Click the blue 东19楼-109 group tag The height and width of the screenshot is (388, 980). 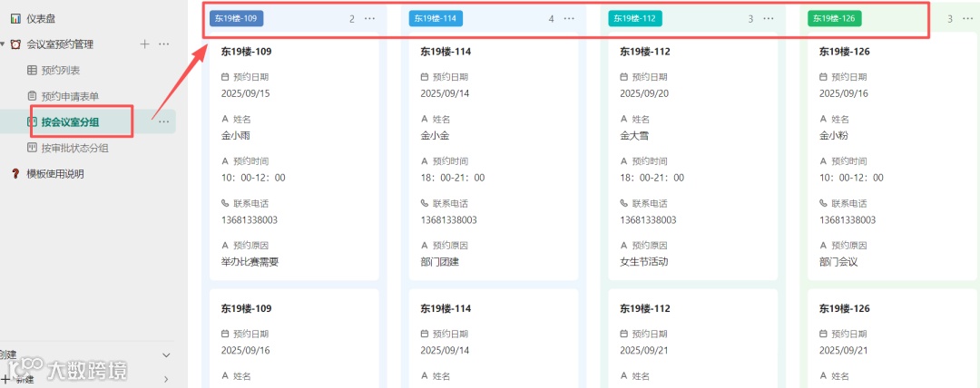236,19
